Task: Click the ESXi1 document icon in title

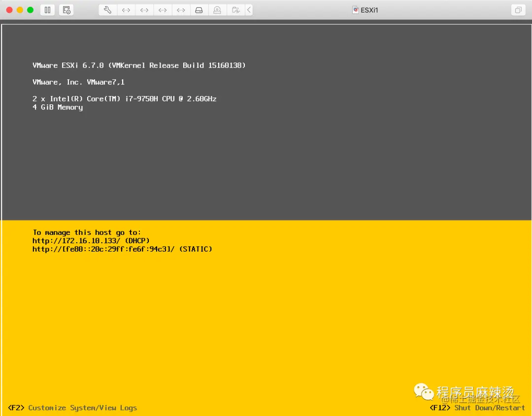Action: point(355,10)
